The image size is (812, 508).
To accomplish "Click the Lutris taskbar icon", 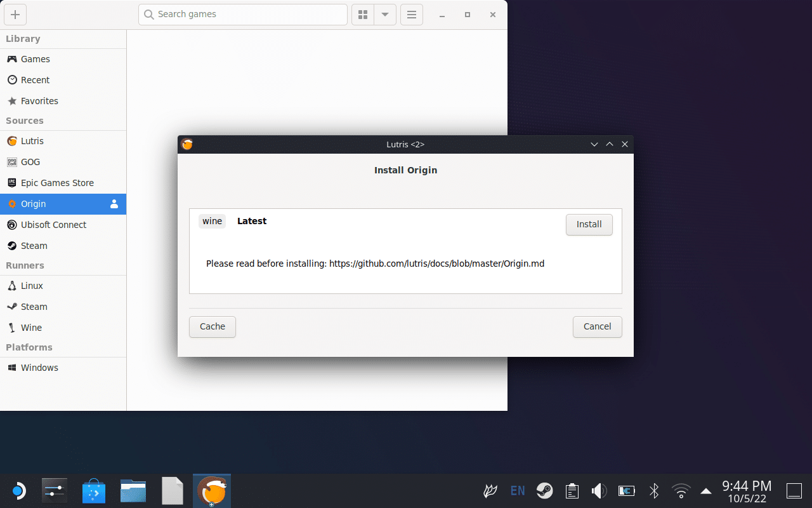I will (x=212, y=491).
